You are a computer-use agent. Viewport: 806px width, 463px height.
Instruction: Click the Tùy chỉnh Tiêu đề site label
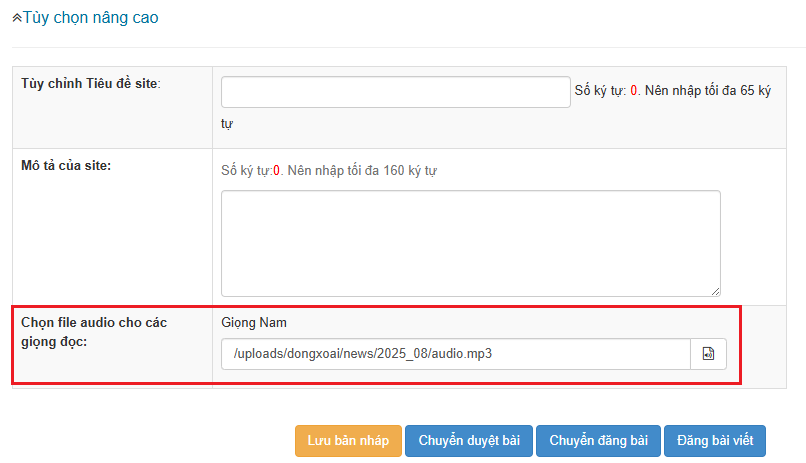[x=90, y=82]
